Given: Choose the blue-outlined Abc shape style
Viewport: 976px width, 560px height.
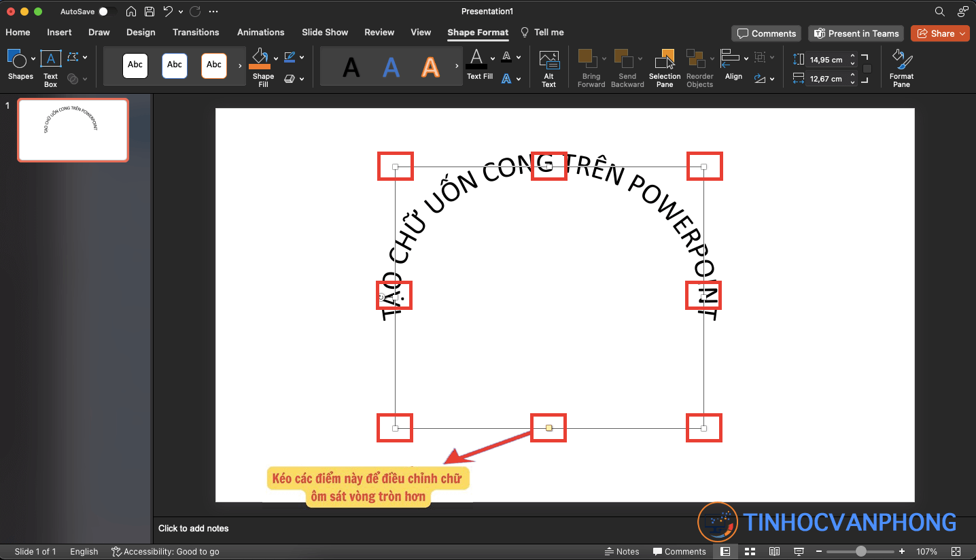Looking at the screenshot, I should [175, 65].
